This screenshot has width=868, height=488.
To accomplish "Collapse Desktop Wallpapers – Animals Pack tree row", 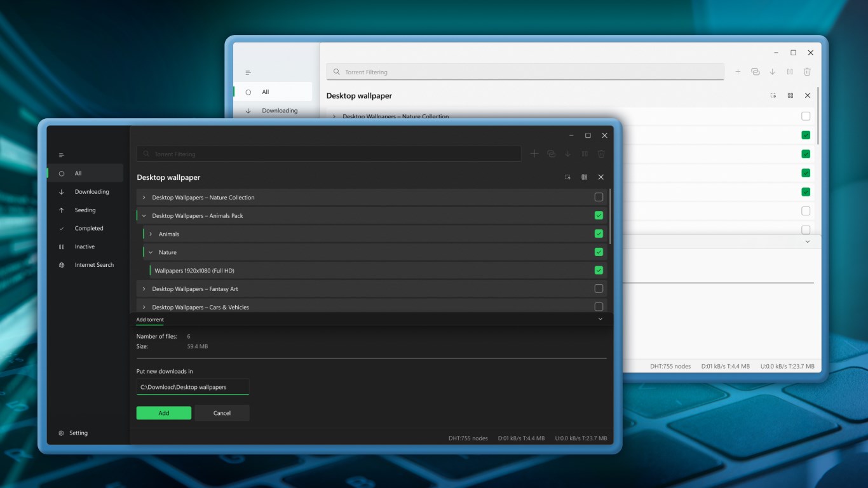I will [x=144, y=216].
